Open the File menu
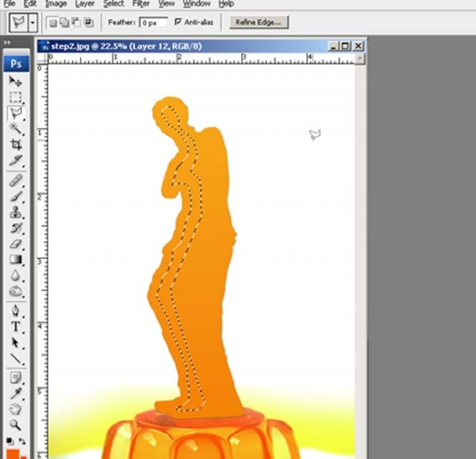Screen dimensions: 476x459 point(10,4)
